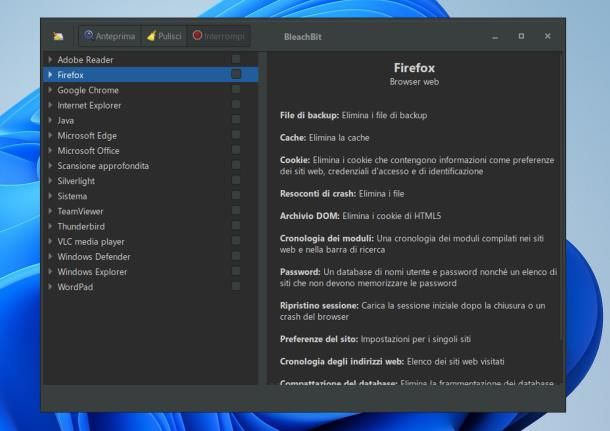Image resolution: width=610 pixels, height=431 pixels.
Task: Open the BleachBit application menu icon
Action: pos(58,37)
